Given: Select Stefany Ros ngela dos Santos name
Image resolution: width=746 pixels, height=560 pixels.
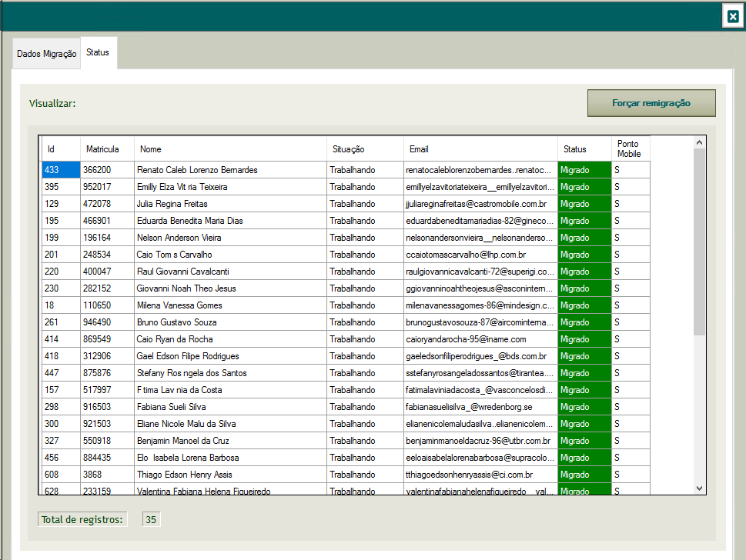Looking at the screenshot, I should 230,373.
